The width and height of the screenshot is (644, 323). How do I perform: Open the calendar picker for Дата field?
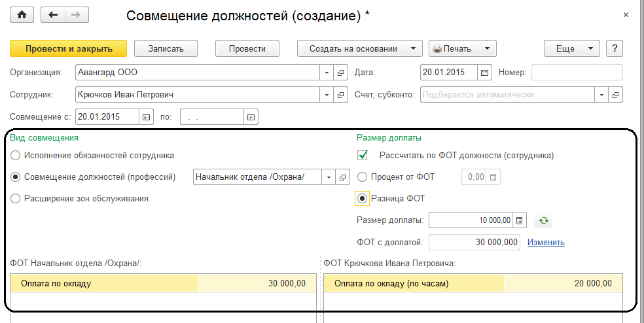(485, 72)
